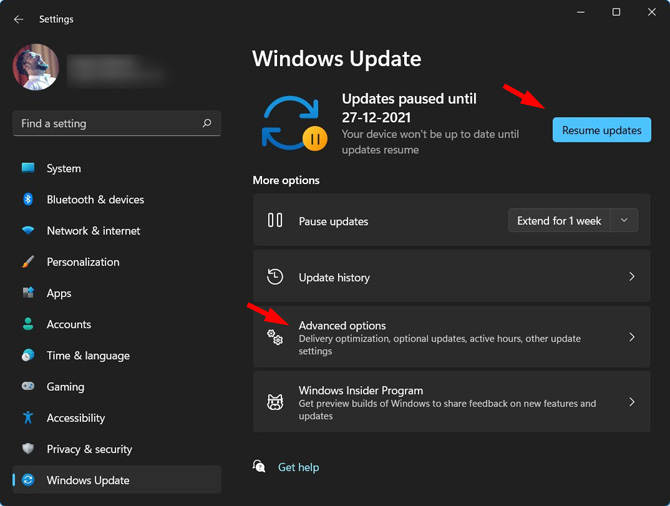The image size is (670, 506).
Task: Open Personalization settings
Action: click(117, 262)
